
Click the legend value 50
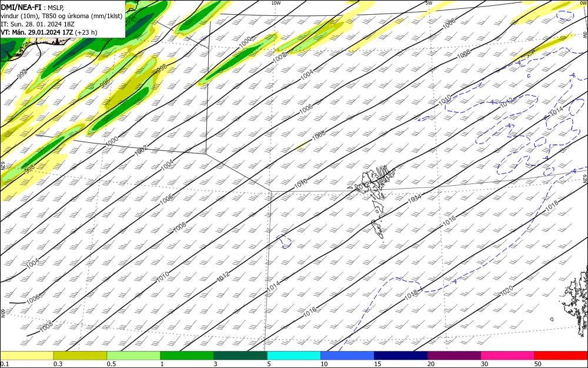[538, 364]
